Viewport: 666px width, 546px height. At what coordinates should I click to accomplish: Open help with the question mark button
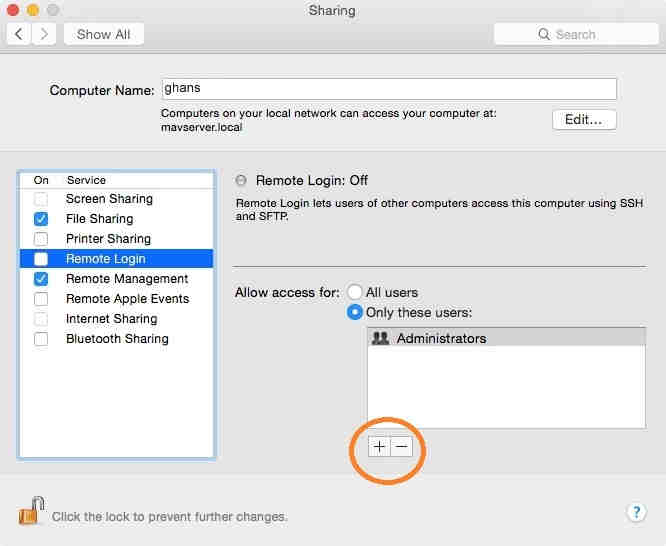pyautogui.click(x=636, y=512)
